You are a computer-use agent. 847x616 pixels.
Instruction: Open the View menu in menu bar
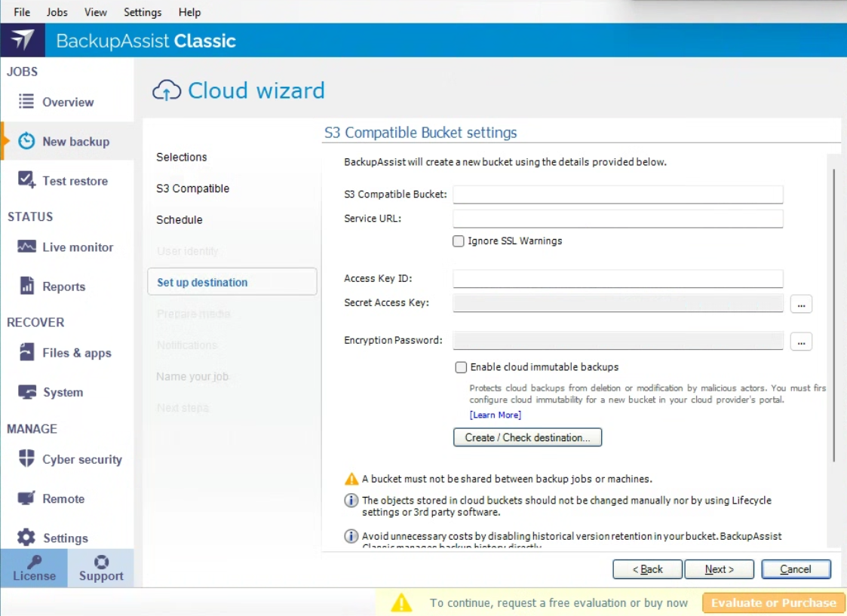96,12
